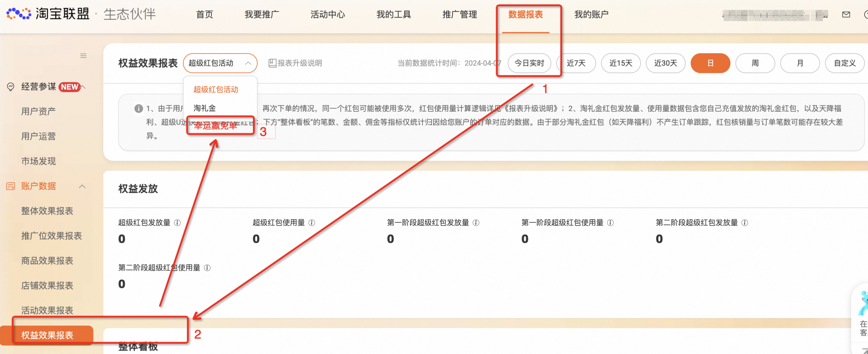
Task: Select 今日实时 time range
Action: [x=529, y=63]
